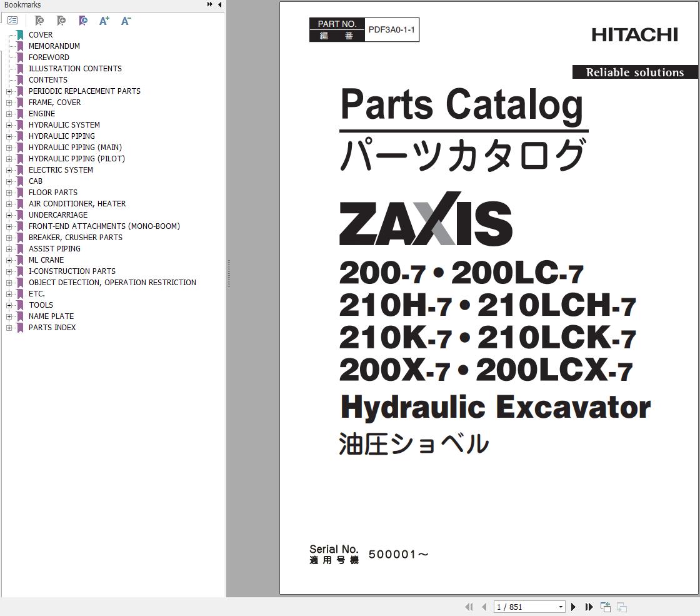700x616 pixels.
Task: Click the Add Bookmark icon
Action: tap(61, 21)
